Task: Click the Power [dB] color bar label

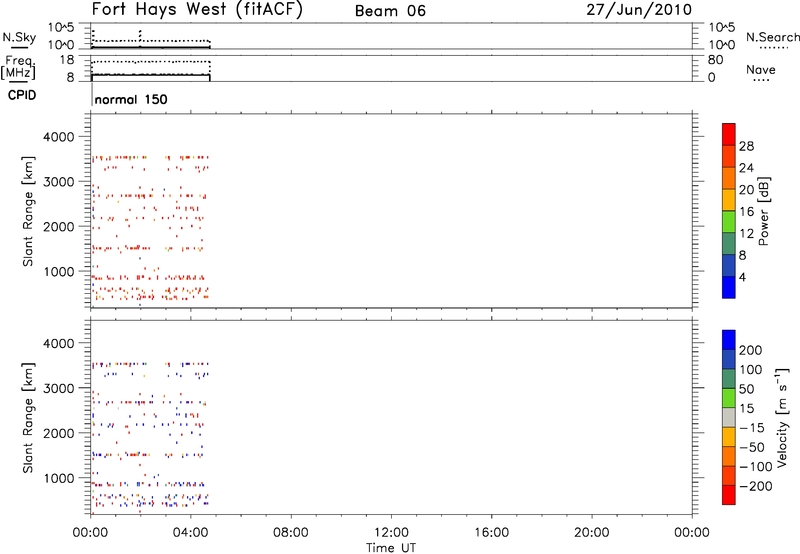Action: [764, 211]
